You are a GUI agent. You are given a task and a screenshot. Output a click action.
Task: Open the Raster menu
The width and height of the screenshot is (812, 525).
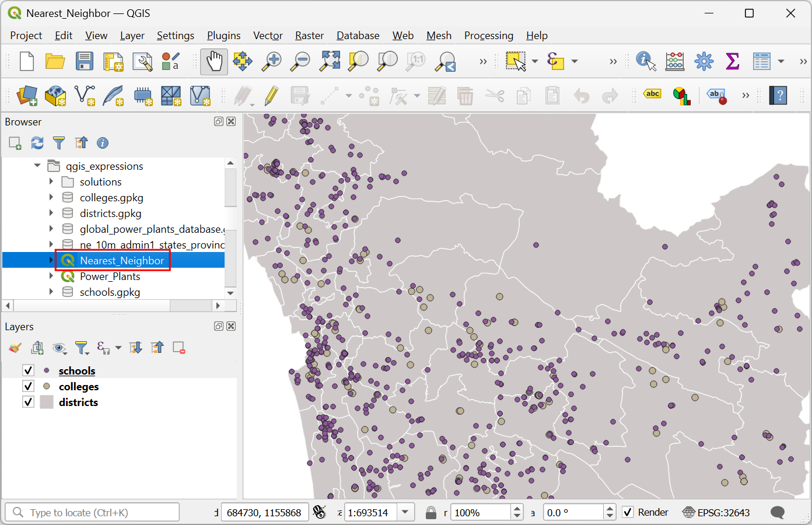tap(309, 36)
